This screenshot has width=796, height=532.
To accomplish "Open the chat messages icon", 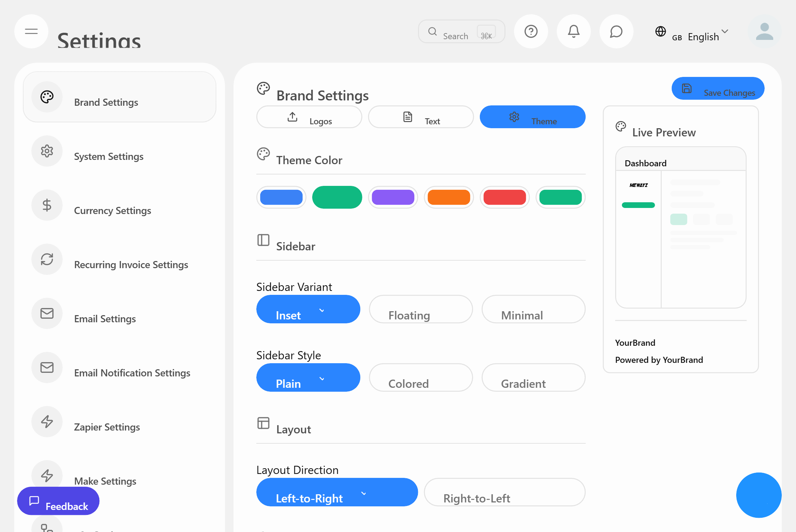I will (616, 31).
